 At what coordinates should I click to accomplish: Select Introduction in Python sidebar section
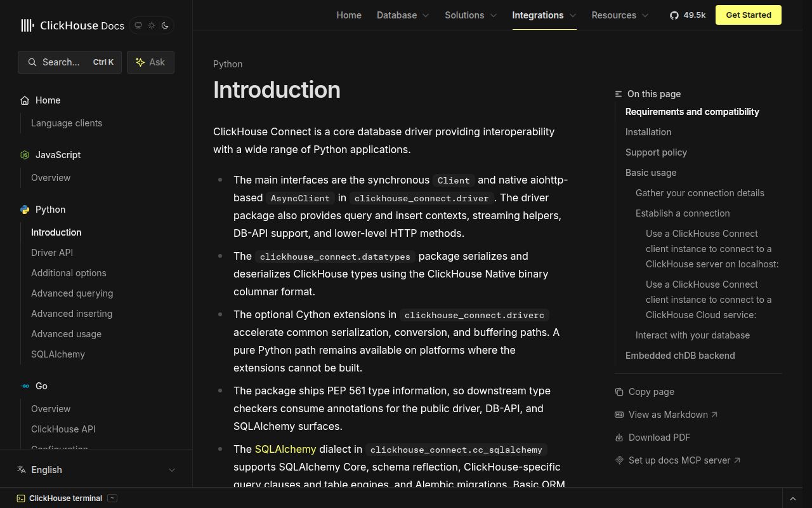coord(56,232)
